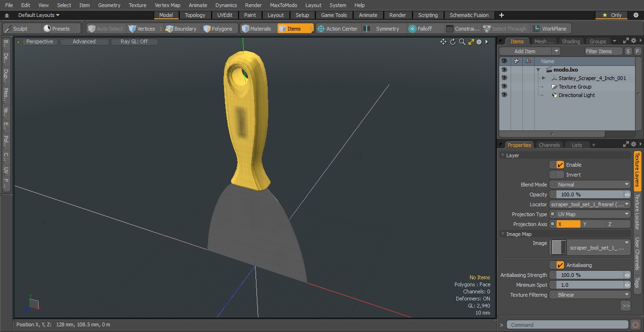644x332 pixels.
Task: Open the Constraints options
Action: (x=463, y=29)
